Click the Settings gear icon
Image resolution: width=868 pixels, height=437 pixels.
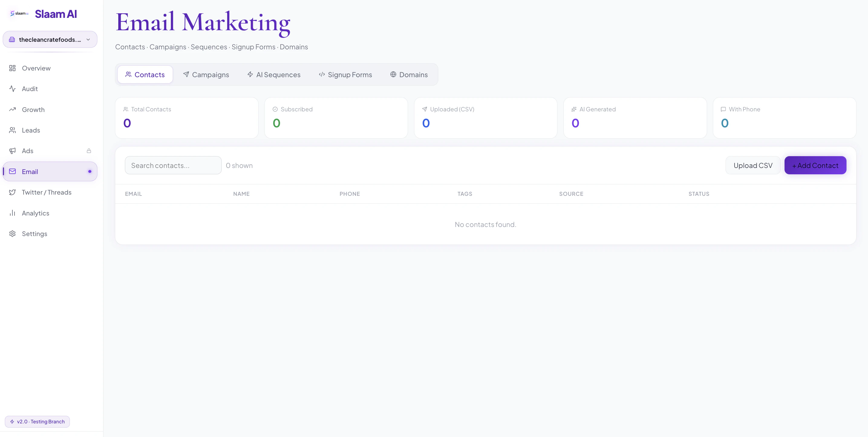[12, 234]
